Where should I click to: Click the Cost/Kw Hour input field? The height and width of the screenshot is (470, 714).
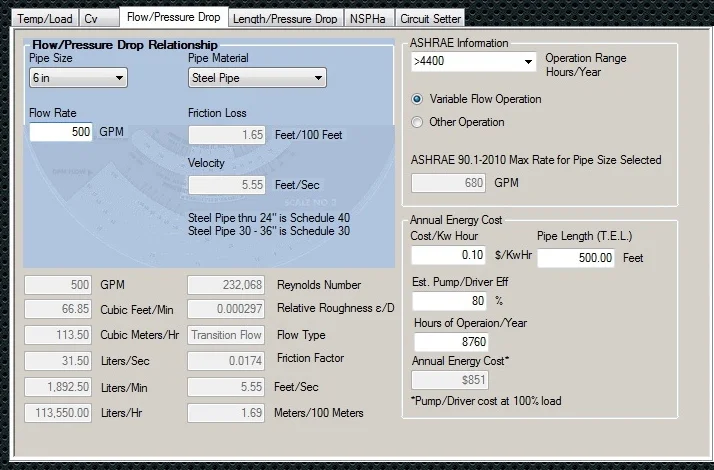tap(449, 255)
